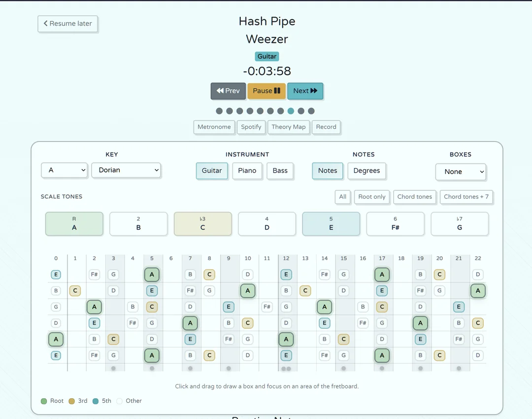
Task: Click the tan 3rd legend swatch
Action: click(71, 401)
